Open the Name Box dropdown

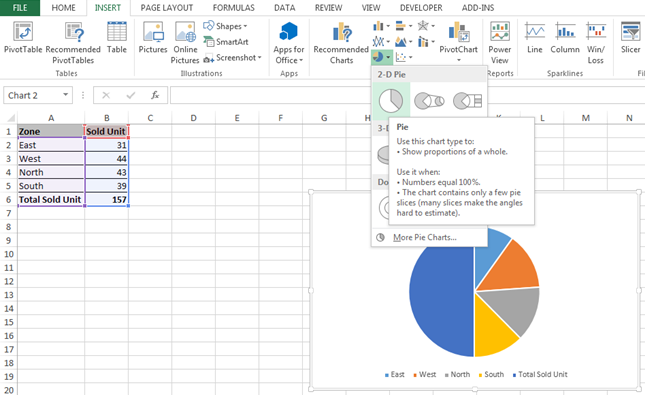click(65, 95)
